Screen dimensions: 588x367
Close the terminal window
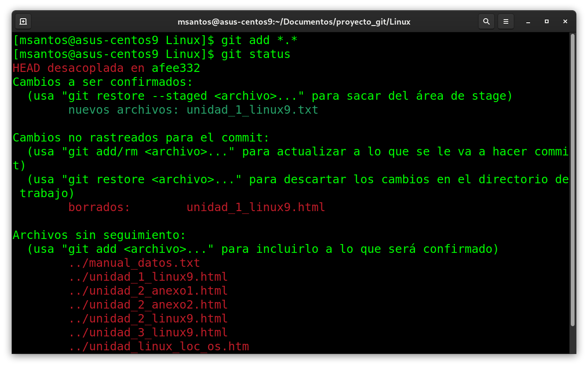(x=565, y=21)
